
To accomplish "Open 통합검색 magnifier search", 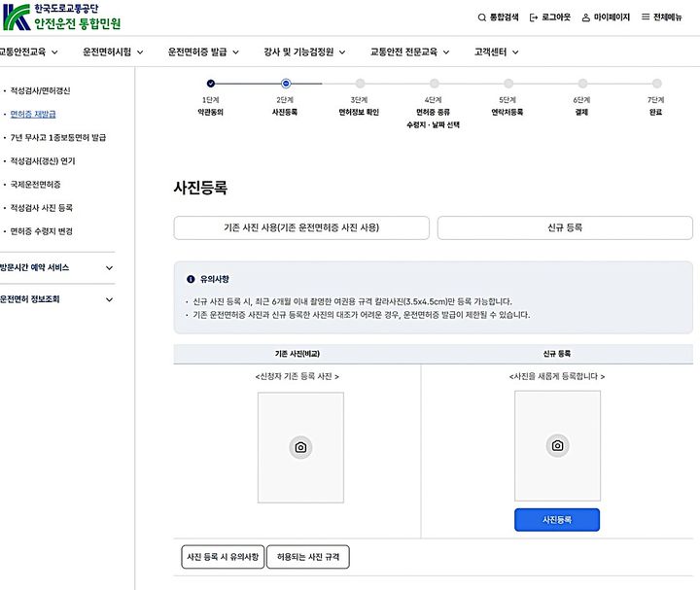I will (x=498, y=17).
